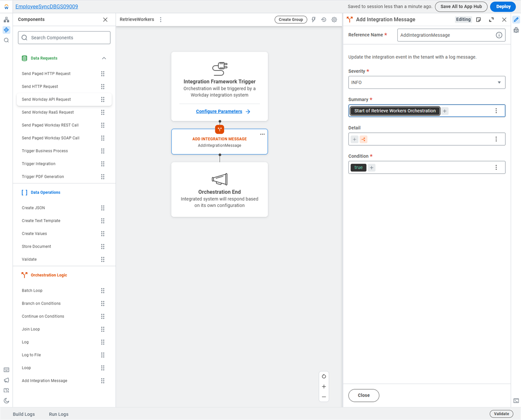Image resolution: width=521 pixels, height=420 pixels.
Task: Click the Deploy button
Action: tap(503, 7)
